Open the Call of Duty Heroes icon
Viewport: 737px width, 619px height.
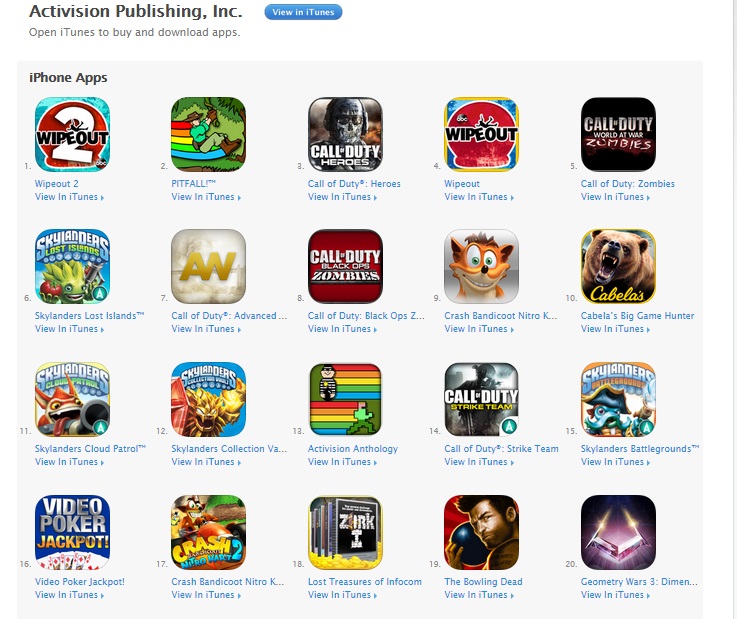345,134
